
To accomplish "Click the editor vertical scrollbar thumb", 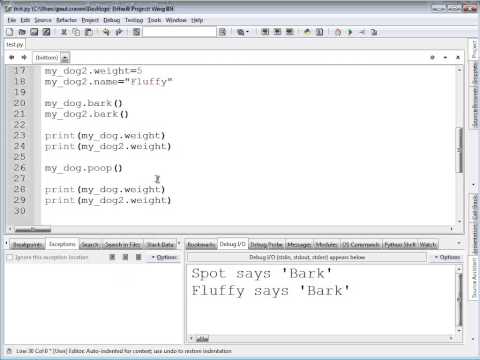I will [459, 150].
